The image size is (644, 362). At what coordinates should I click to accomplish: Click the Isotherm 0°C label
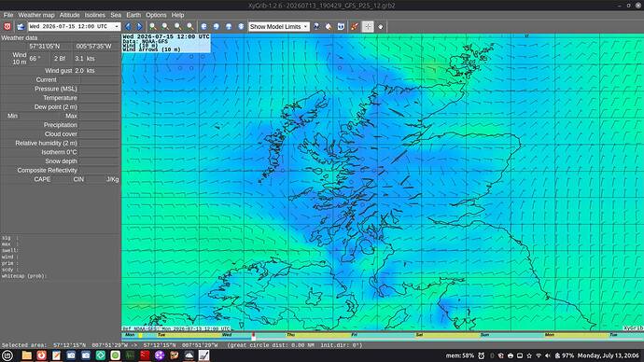point(59,152)
